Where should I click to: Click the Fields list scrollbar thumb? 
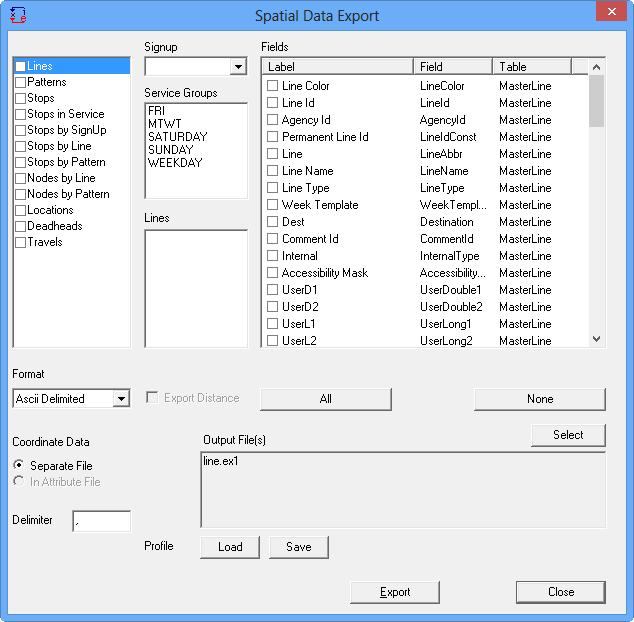tap(596, 101)
